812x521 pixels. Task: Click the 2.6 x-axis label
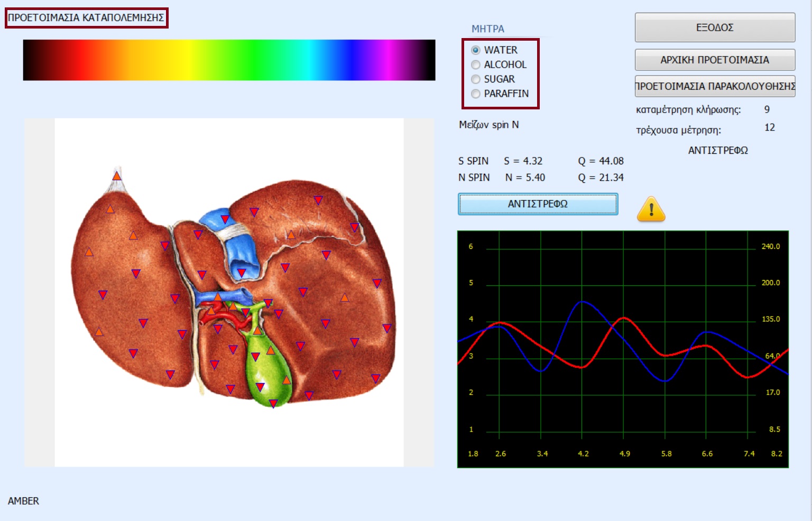[501, 454]
